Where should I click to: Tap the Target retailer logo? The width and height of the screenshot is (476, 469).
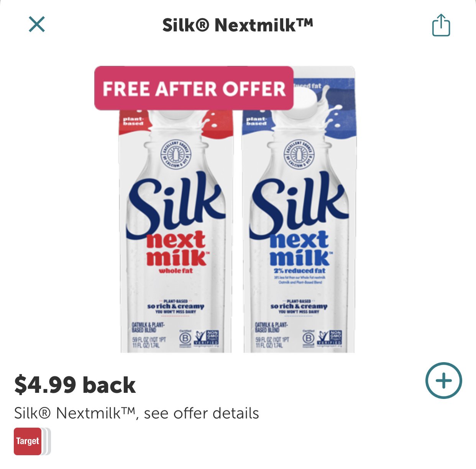[28, 441]
